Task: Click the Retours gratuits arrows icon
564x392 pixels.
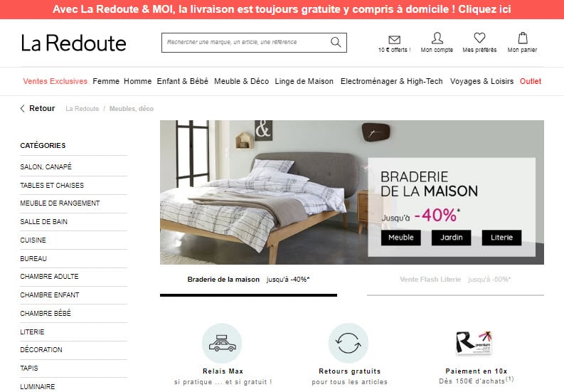Action: pos(348,343)
